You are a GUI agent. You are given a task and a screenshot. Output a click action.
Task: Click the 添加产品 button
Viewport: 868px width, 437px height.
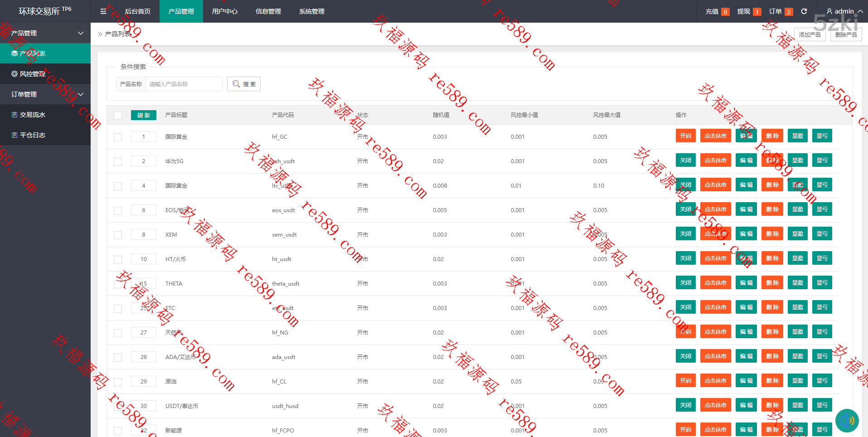point(810,34)
